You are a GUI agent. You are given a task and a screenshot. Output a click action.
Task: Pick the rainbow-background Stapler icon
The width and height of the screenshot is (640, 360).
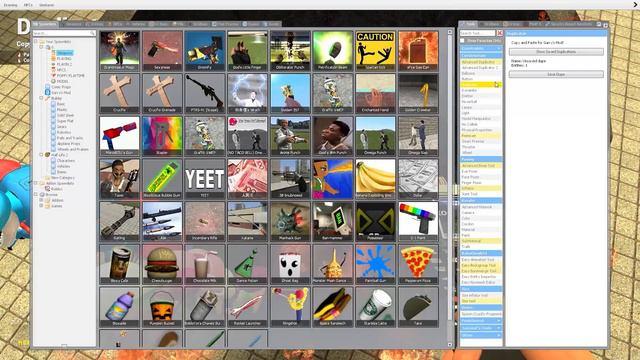pyautogui.click(x=162, y=136)
